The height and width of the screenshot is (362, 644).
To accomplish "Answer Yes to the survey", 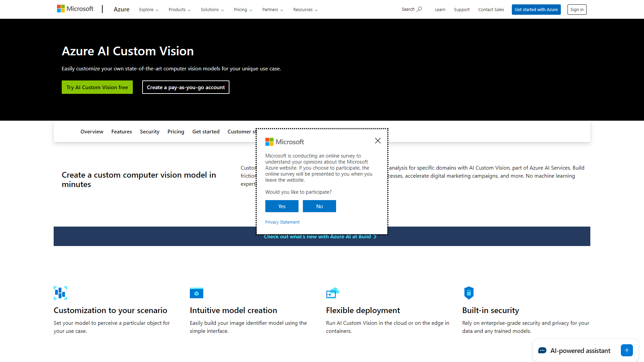I will pos(282,206).
